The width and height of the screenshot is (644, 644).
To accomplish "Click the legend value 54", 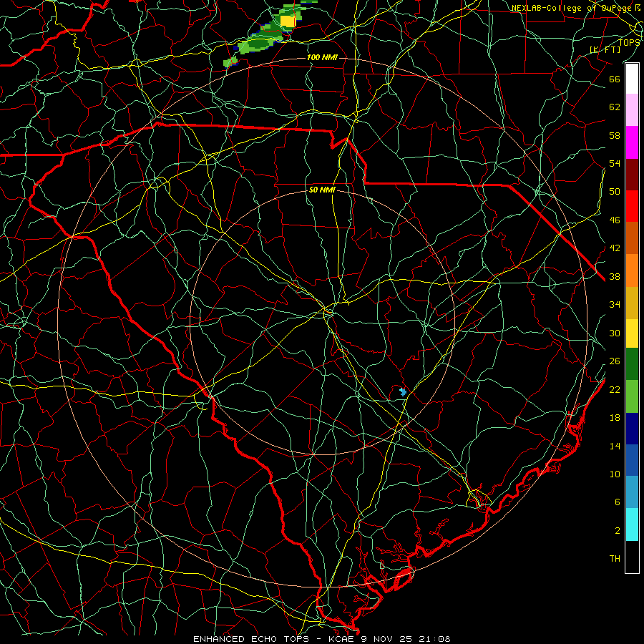I will 615,163.
